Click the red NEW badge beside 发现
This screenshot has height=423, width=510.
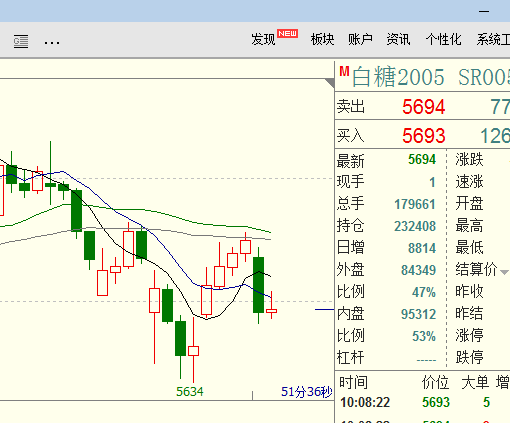(287, 34)
